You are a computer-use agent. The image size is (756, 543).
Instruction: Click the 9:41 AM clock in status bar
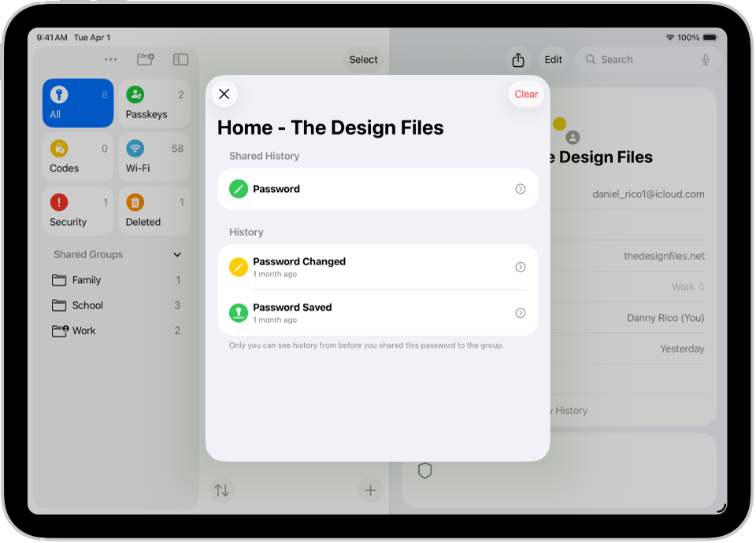point(52,38)
